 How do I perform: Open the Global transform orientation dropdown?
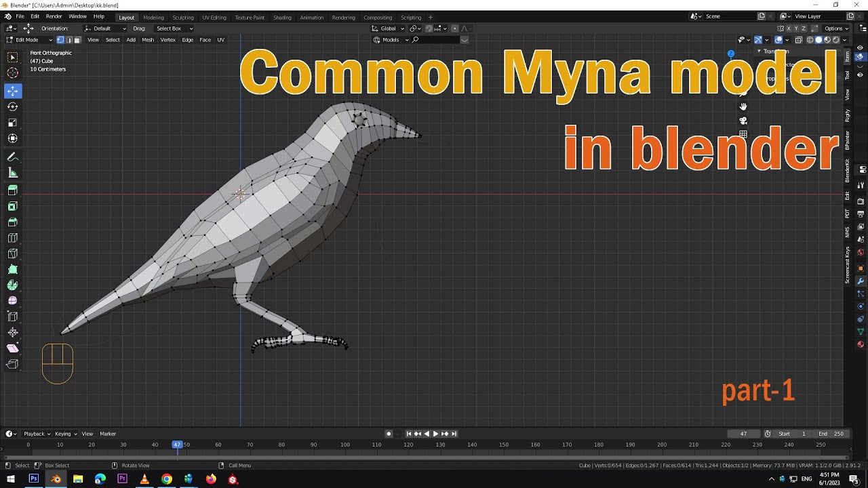pos(388,28)
